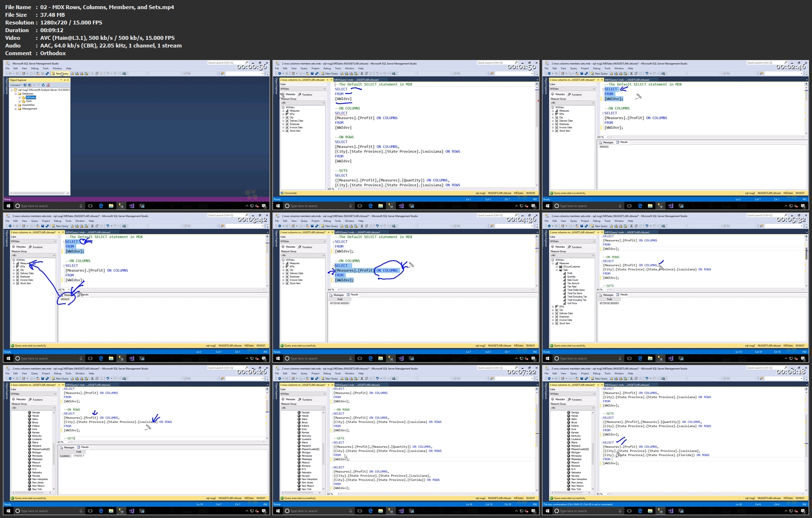The image size is (812, 518).
Task: Switch to Functions tab in 00:01:50 frame
Action: pos(305,94)
